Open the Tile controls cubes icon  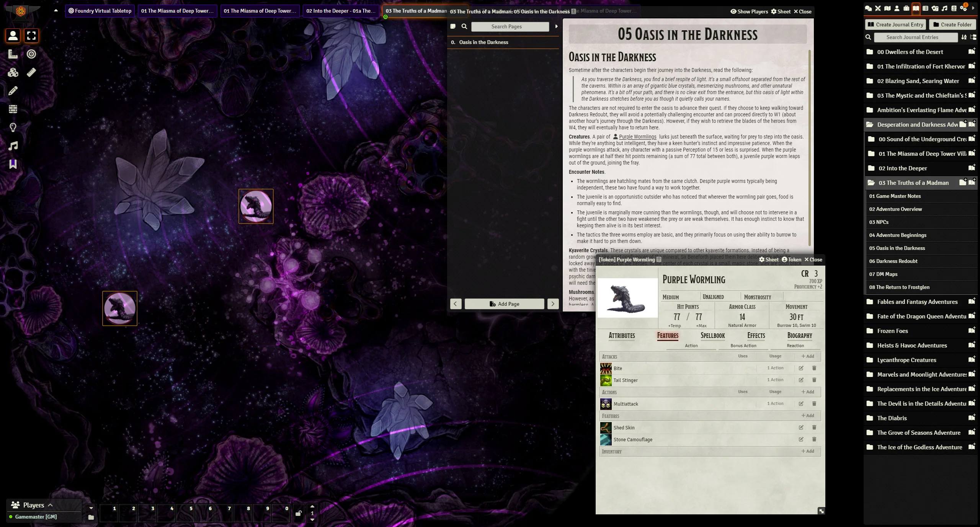13,72
